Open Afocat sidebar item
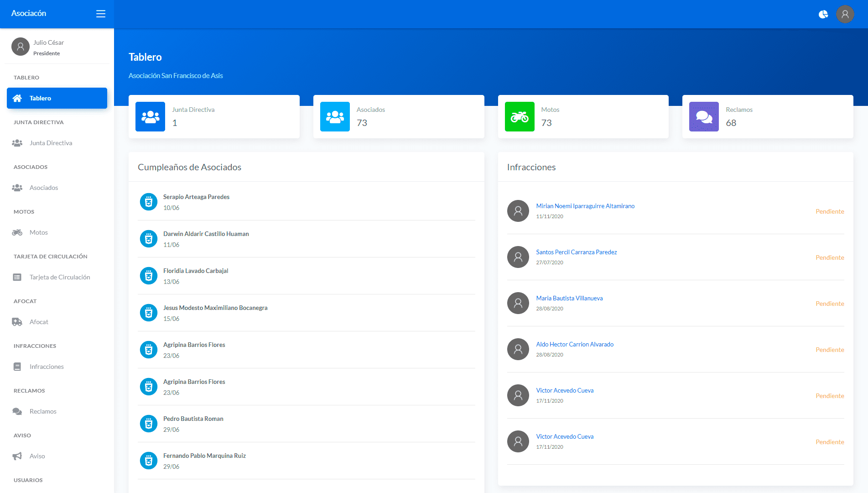868x493 pixels. [57, 322]
